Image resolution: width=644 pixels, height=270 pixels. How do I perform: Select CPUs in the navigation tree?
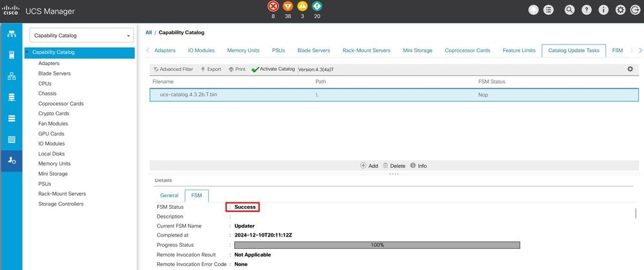[45, 83]
